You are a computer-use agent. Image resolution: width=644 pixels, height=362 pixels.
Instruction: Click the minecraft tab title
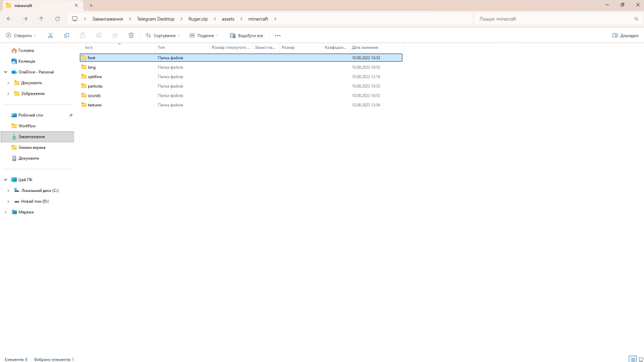pos(23,6)
